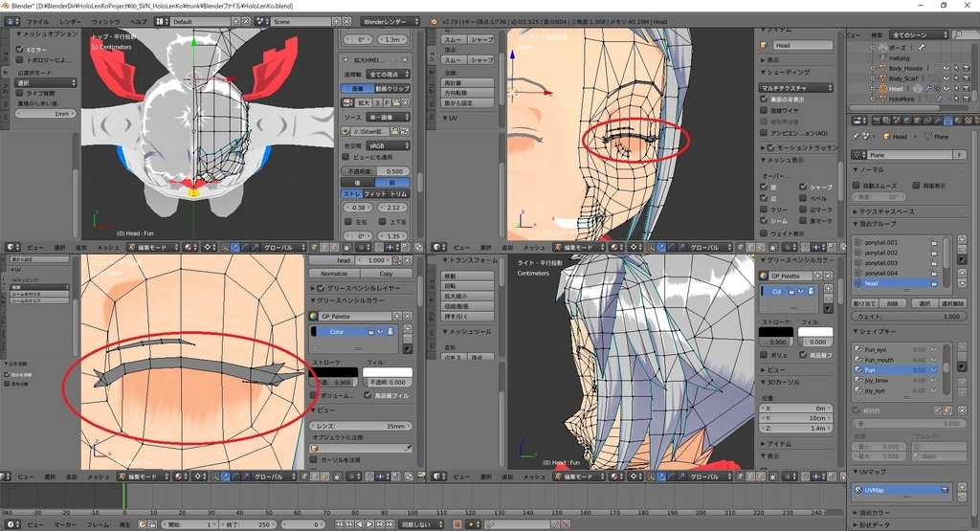This screenshot has height=531, width=980.
Task: Enable ウェイト表示 checkbox
Action: 764,233
